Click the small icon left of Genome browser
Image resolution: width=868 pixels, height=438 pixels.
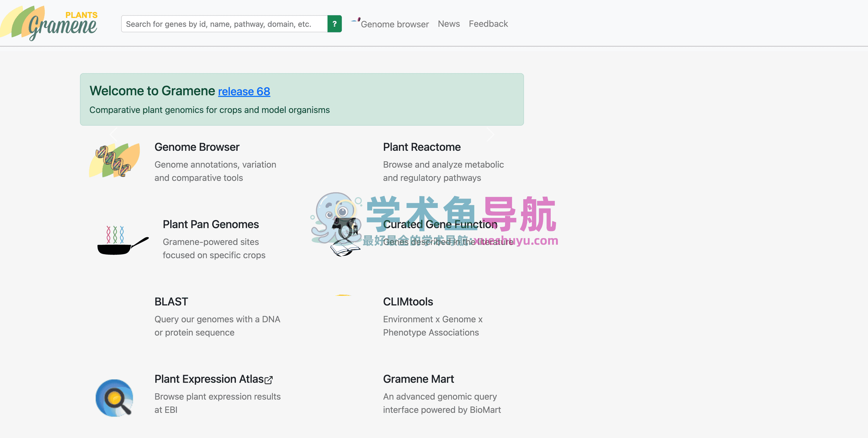pyautogui.click(x=356, y=20)
